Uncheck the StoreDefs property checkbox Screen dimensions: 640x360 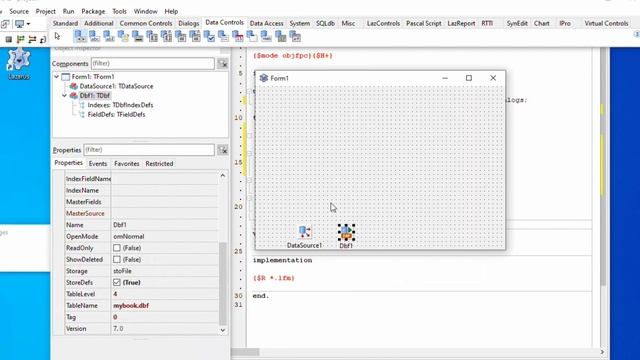coord(117,282)
